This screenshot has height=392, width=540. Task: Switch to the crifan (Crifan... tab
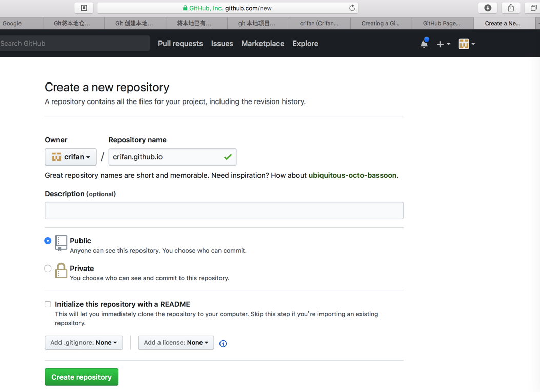pos(319,23)
